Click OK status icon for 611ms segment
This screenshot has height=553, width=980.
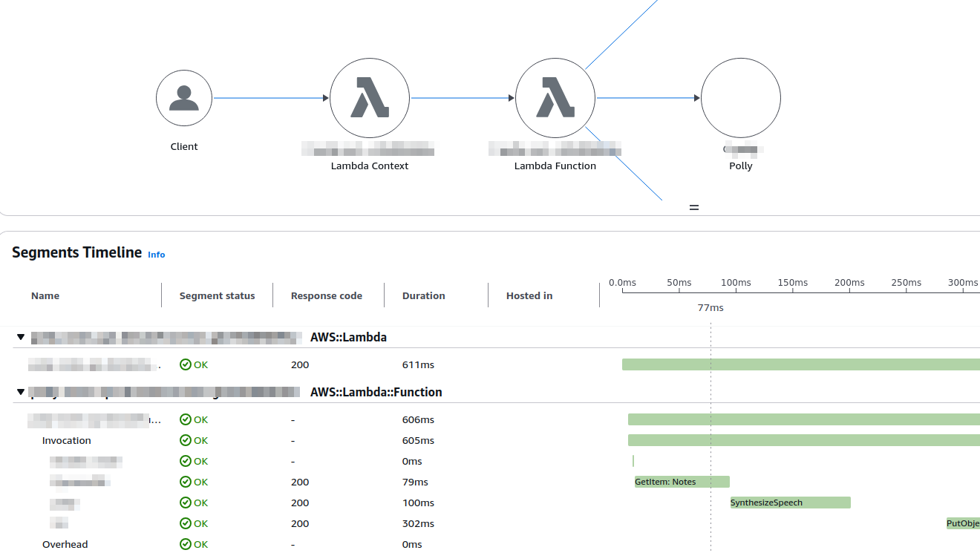pyautogui.click(x=186, y=364)
